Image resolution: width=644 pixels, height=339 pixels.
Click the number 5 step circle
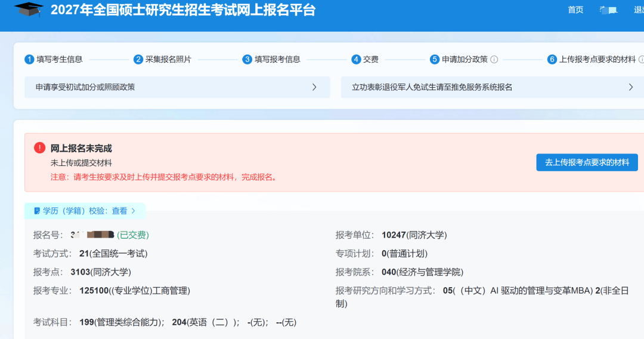(435, 60)
